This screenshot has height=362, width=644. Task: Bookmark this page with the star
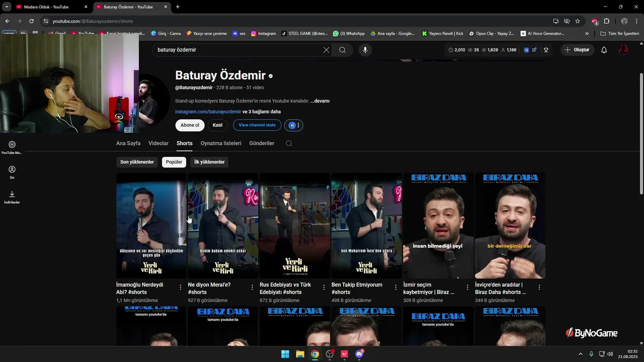pos(578,21)
